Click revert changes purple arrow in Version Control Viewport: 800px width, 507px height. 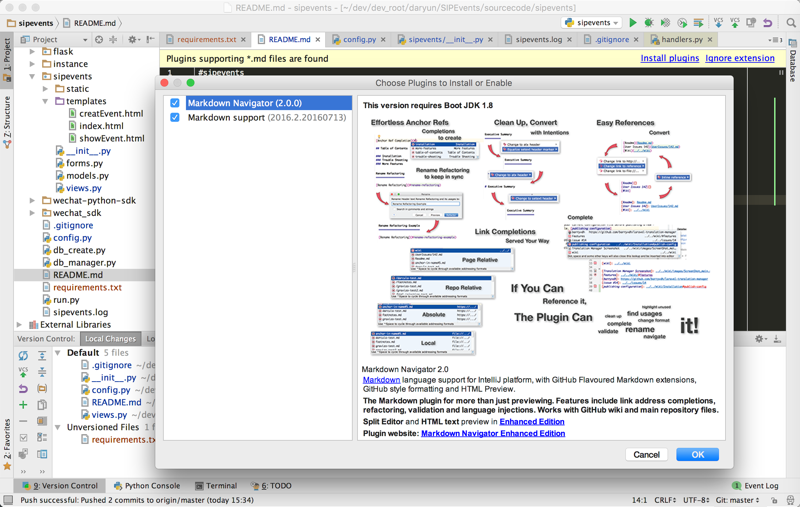23,389
